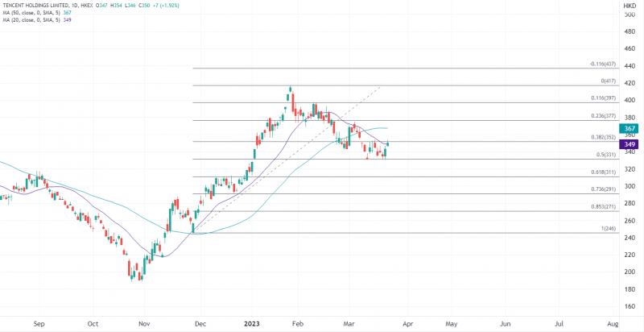Click the HKD currency label
The image size is (644, 332).
coord(630,6)
